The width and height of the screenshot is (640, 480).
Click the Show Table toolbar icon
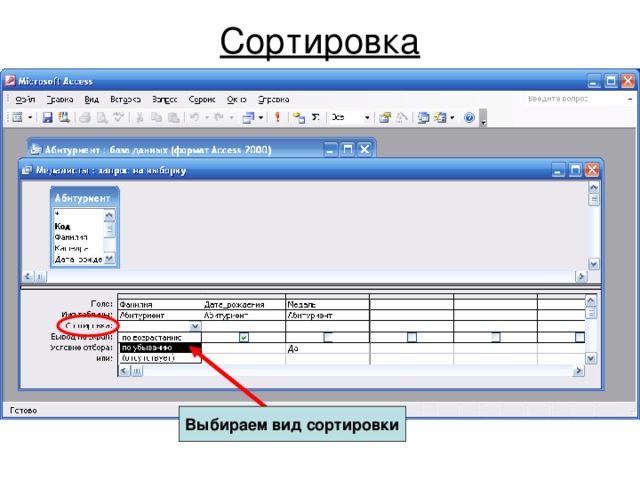pos(298,118)
